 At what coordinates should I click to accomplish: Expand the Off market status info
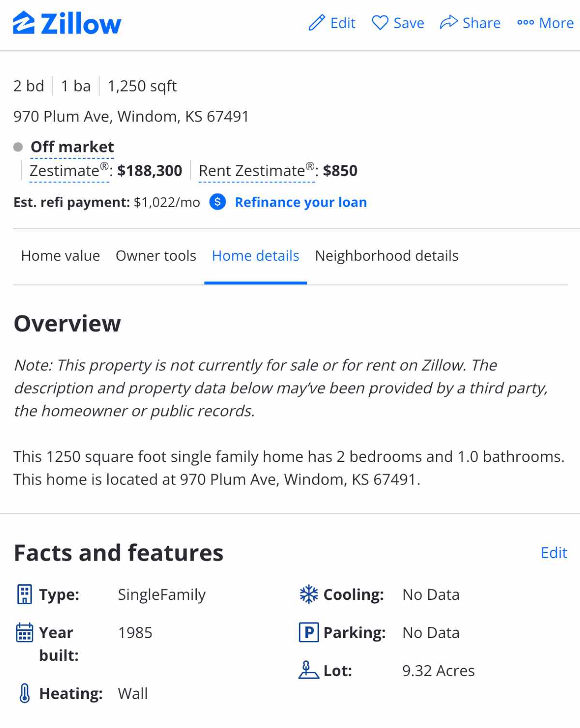coord(72,147)
